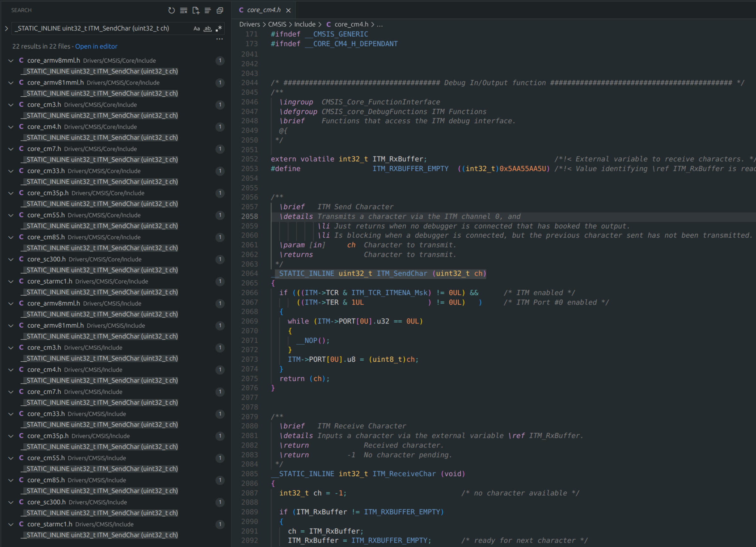The width and height of the screenshot is (756, 547).
Task: Open match under core_cm7.h in CMSIS/Include
Action: click(x=99, y=402)
